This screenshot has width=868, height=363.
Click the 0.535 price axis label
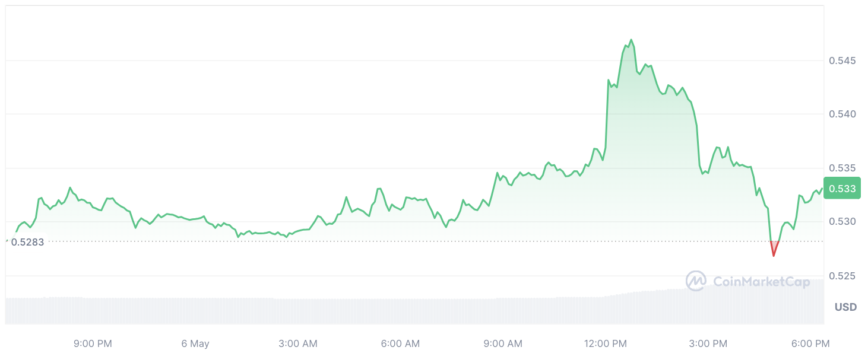click(x=842, y=168)
